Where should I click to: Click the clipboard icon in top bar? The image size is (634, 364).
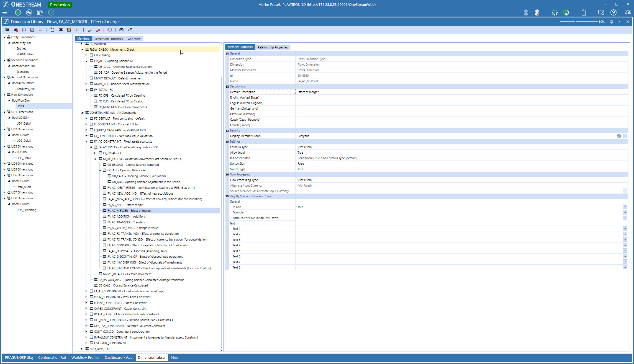(584, 12)
